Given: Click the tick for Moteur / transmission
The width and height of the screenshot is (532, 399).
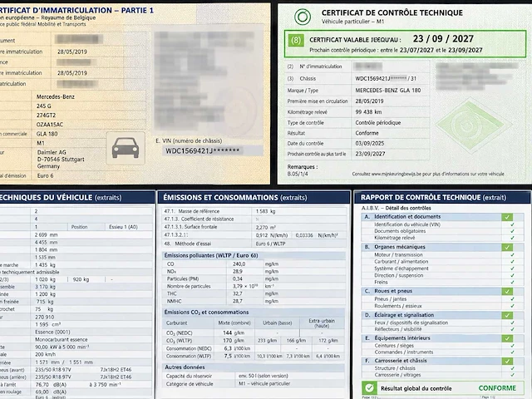Looking at the screenshot, I should 512,255.
